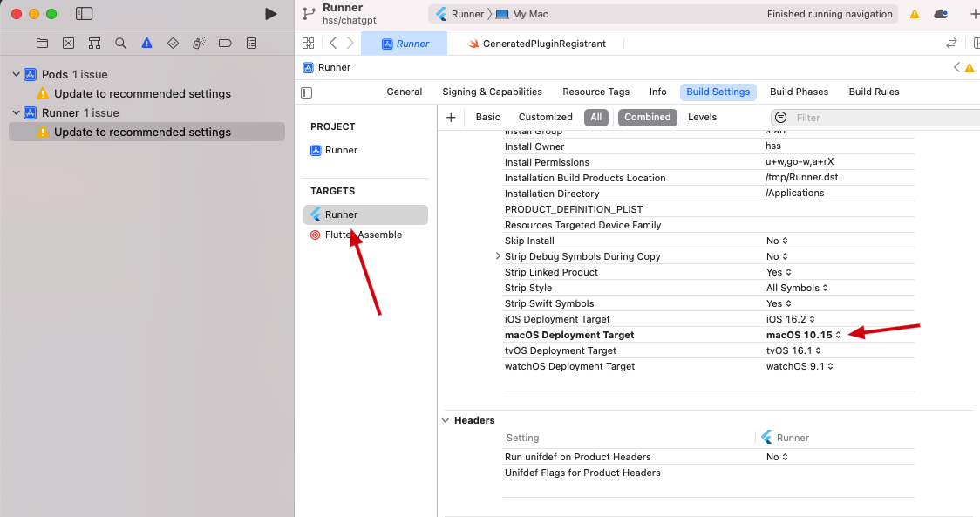Switch to the Build Rules tab
The image size is (980, 517).
coord(874,92)
